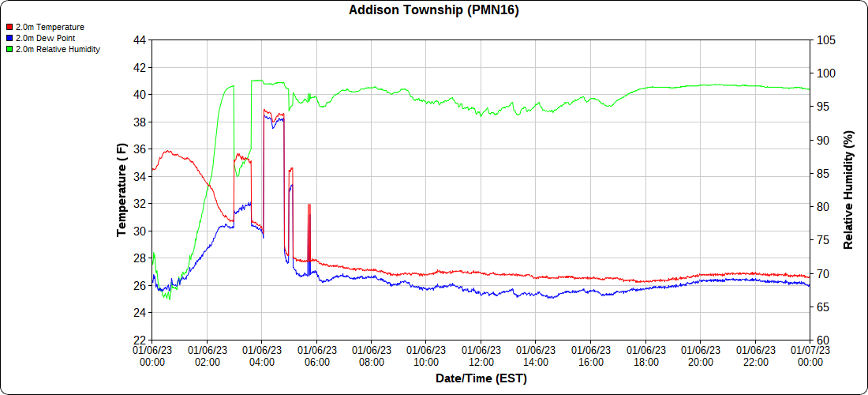Viewport: 868px width, 395px height.
Task: Click the 01/06/23 12:00 x-axis tick label
Action: 481,356
